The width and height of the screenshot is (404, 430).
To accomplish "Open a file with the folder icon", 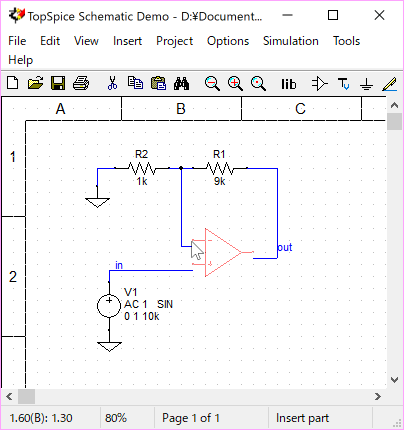I will (35, 83).
